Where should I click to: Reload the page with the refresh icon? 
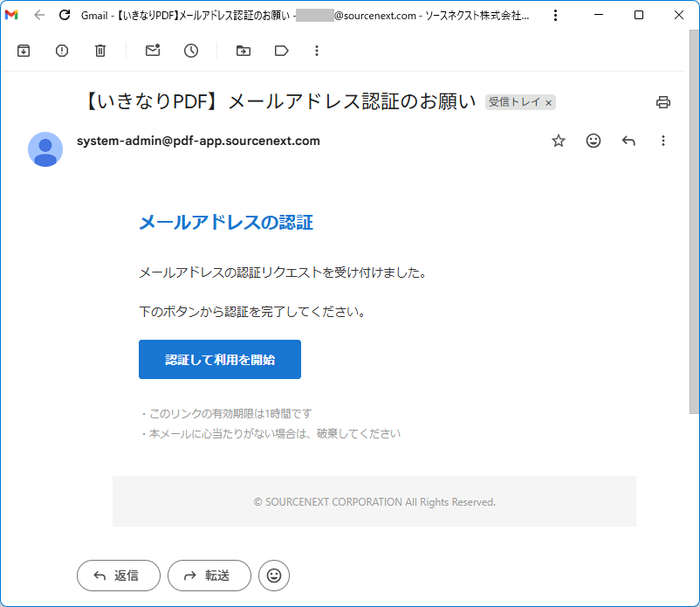pyautogui.click(x=64, y=15)
